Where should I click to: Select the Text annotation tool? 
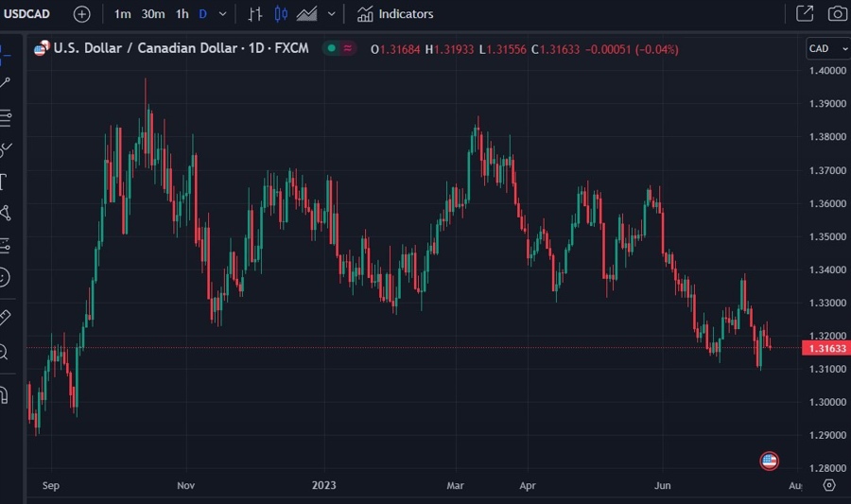point(4,182)
